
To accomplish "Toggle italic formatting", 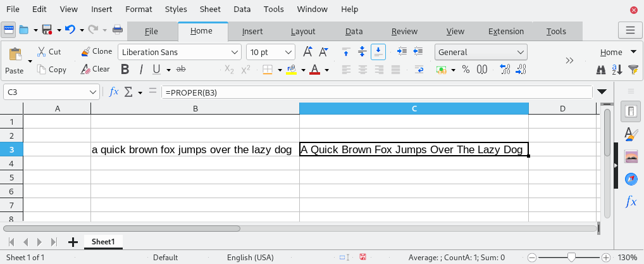I will point(141,70).
